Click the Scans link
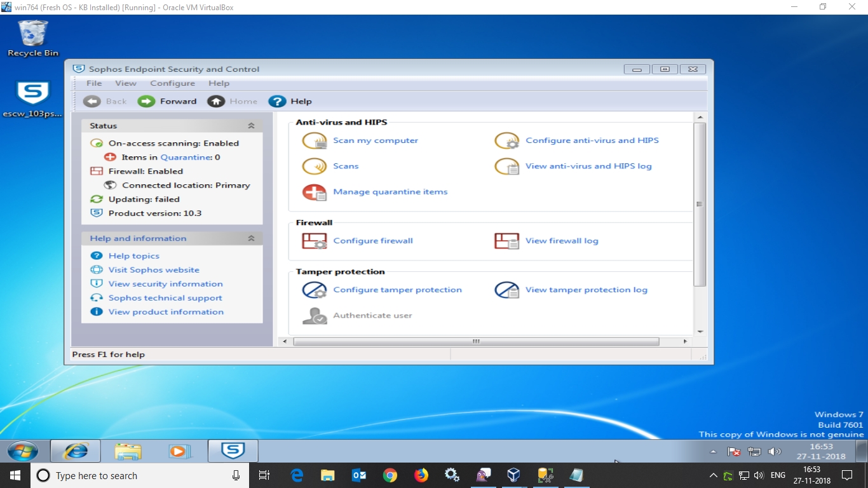The height and width of the screenshot is (488, 868). coord(346,166)
